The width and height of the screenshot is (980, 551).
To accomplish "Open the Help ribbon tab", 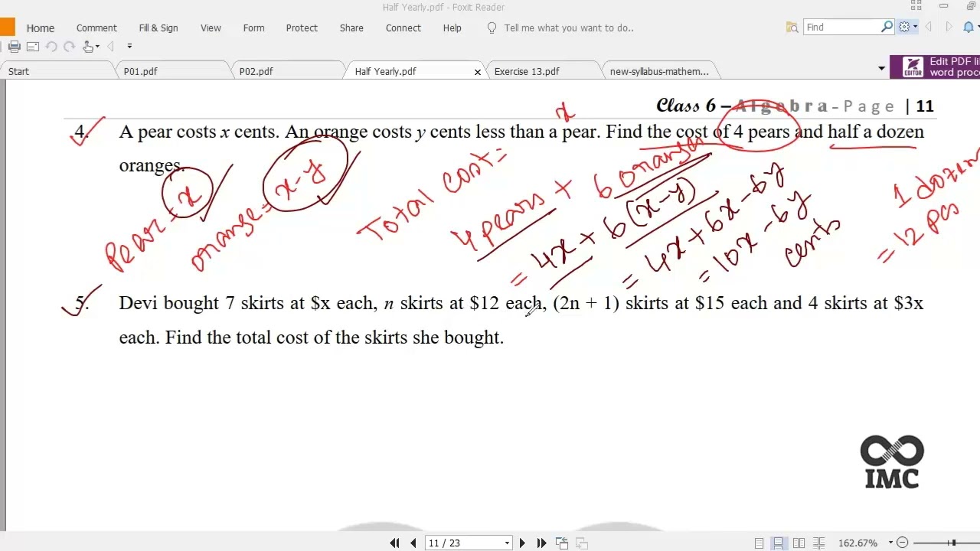I will [x=452, y=28].
